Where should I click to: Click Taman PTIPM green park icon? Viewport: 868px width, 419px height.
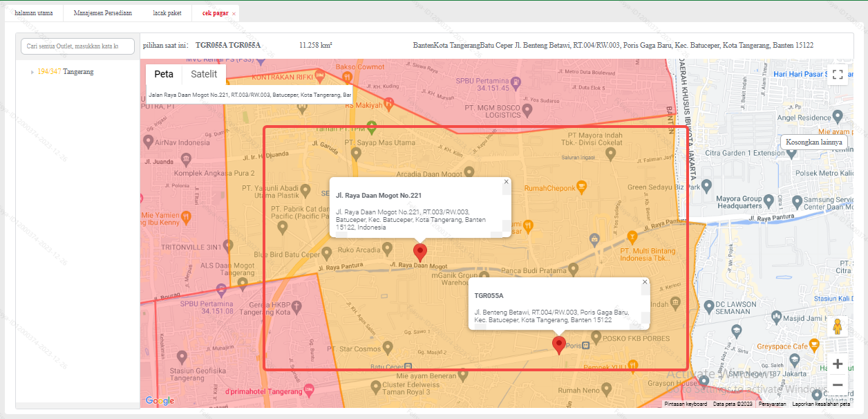tap(372, 127)
